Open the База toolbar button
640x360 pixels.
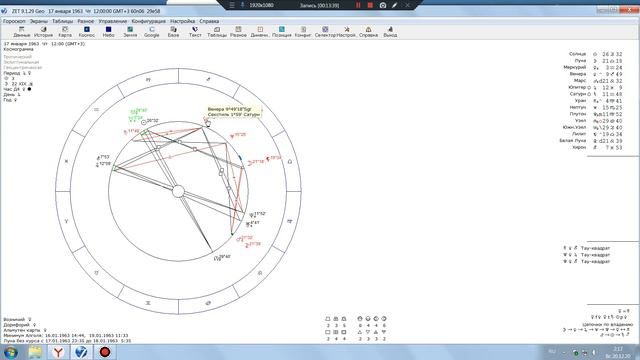point(173,32)
